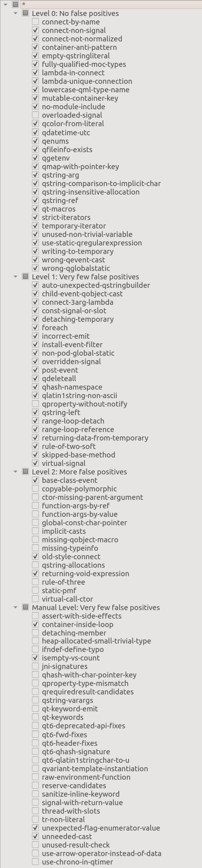This screenshot has height=868, width=202.
Task: Collapse the root asterisk node
Action: [x=5, y=4]
